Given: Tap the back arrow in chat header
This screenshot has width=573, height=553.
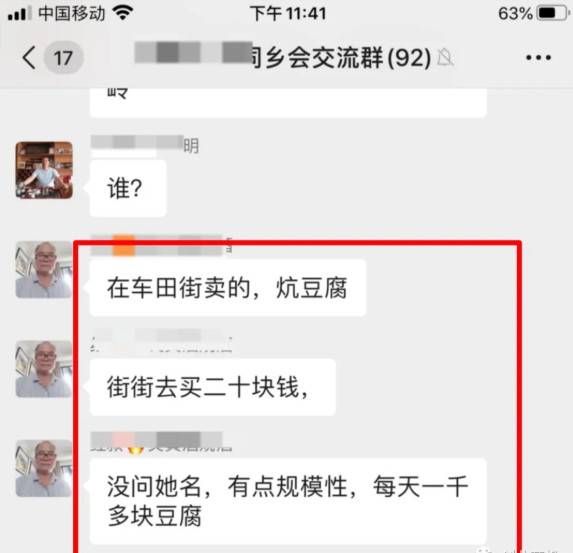Looking at the screenshot, I should (29, 57).
